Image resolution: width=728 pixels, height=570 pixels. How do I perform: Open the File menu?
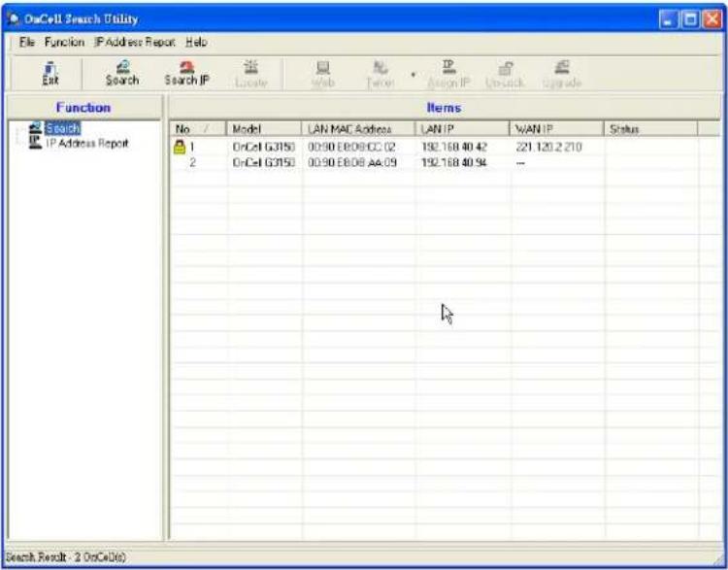point(27,43)
